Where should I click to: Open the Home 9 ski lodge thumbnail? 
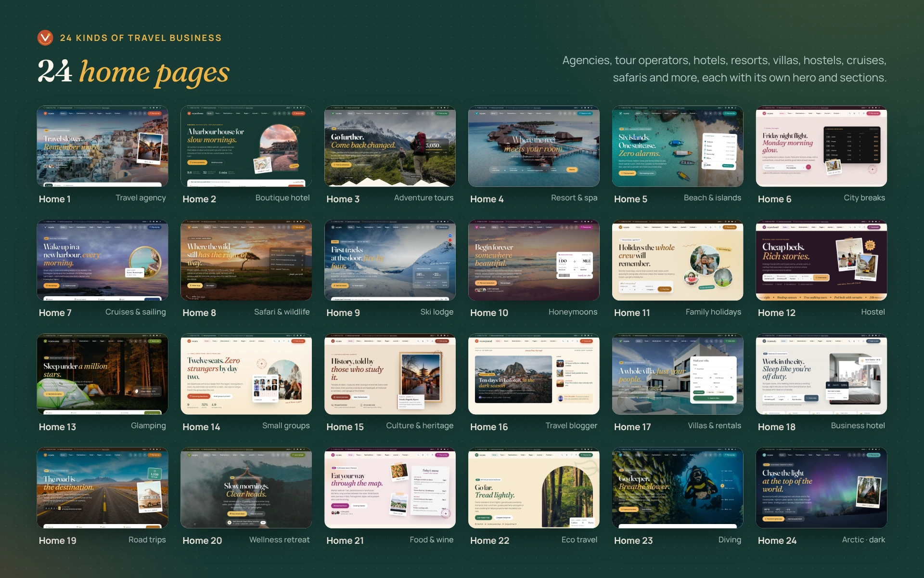pyautogui.click(x=390, y=261)
